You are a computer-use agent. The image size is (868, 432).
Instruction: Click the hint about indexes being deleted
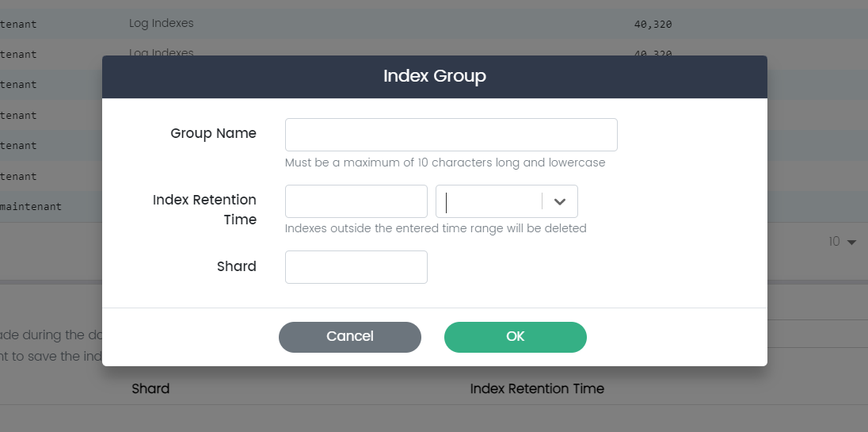click(436, 228)
